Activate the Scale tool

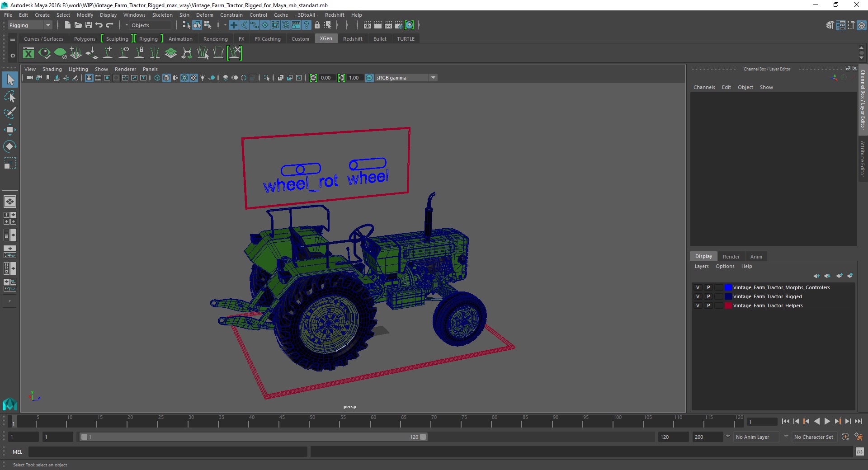10,163
